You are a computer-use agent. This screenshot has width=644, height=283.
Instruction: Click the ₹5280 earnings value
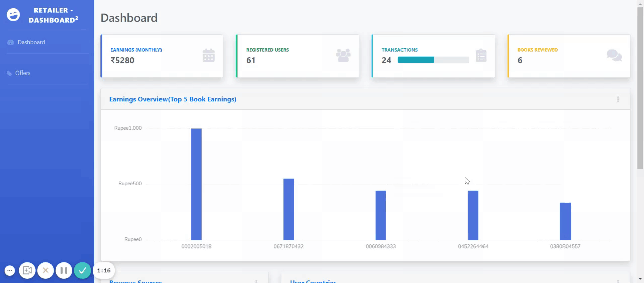(x=122, y=60)
